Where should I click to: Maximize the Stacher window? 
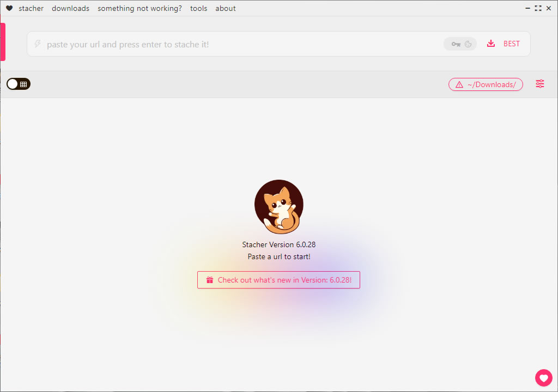coord(538,8)
